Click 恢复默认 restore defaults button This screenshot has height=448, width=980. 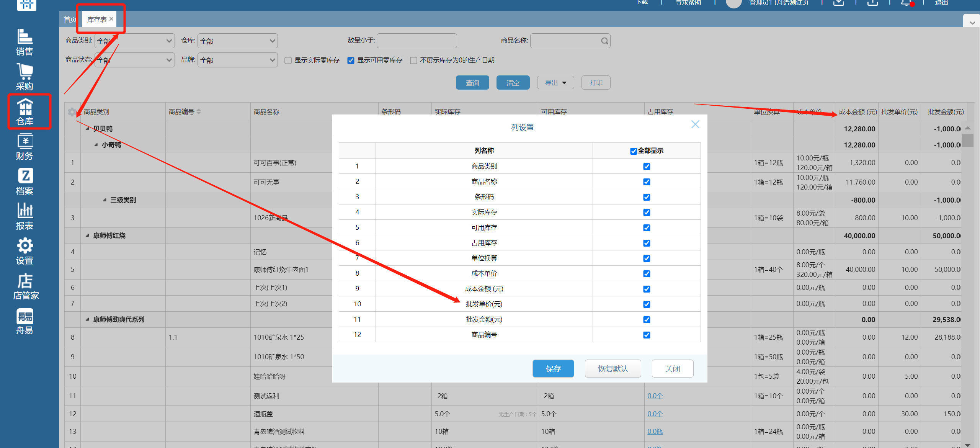point(613,369)
